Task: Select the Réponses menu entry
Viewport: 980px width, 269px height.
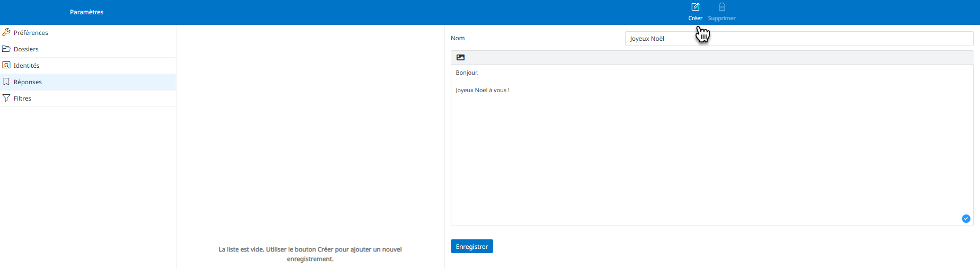Action: pos(88,82)
